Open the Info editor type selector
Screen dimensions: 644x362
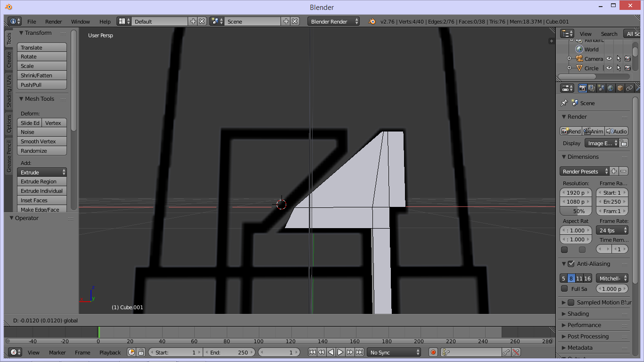click(15, 21)
